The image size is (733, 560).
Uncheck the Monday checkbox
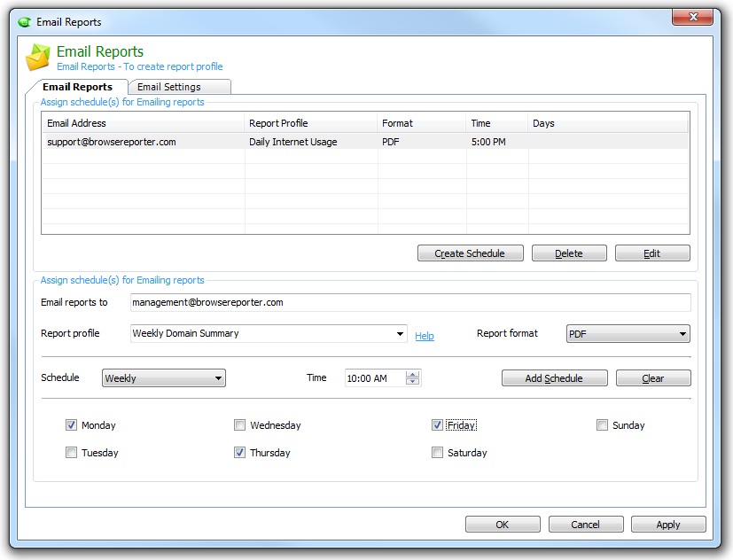[72, 425]
